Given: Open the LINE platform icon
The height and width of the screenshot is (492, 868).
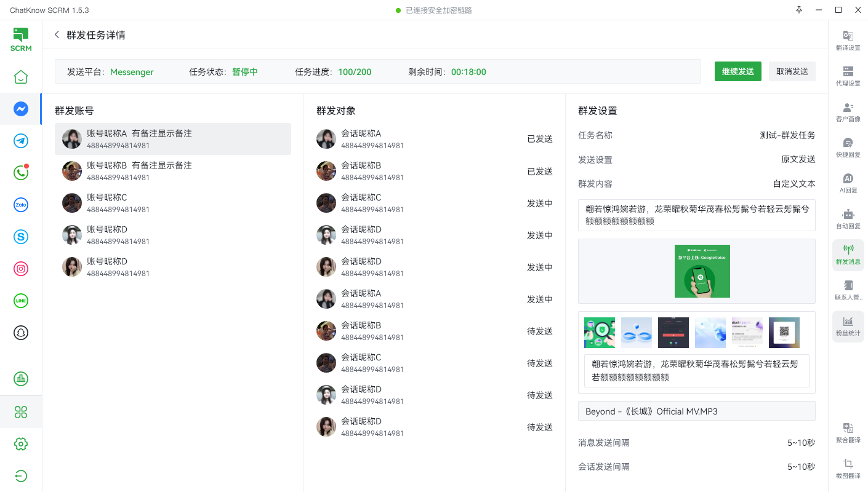Looking at the screenshot, I should pyautogui.click(x=21, y=301).
